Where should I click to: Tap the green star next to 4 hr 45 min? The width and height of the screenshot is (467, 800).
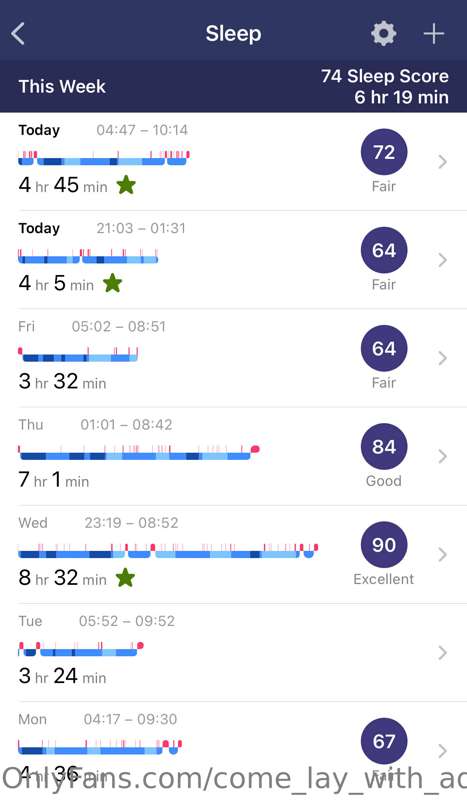(126, 185)
